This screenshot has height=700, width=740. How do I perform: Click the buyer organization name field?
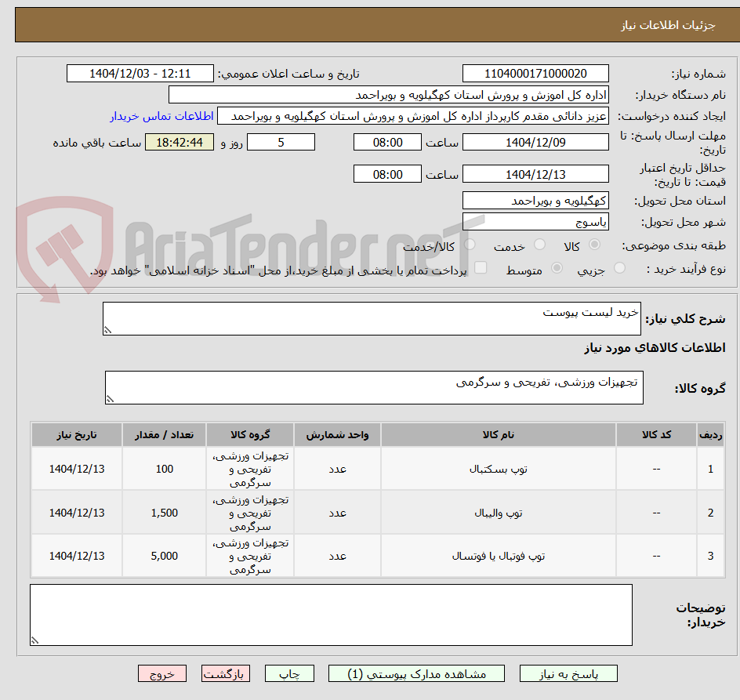(388, 95)
